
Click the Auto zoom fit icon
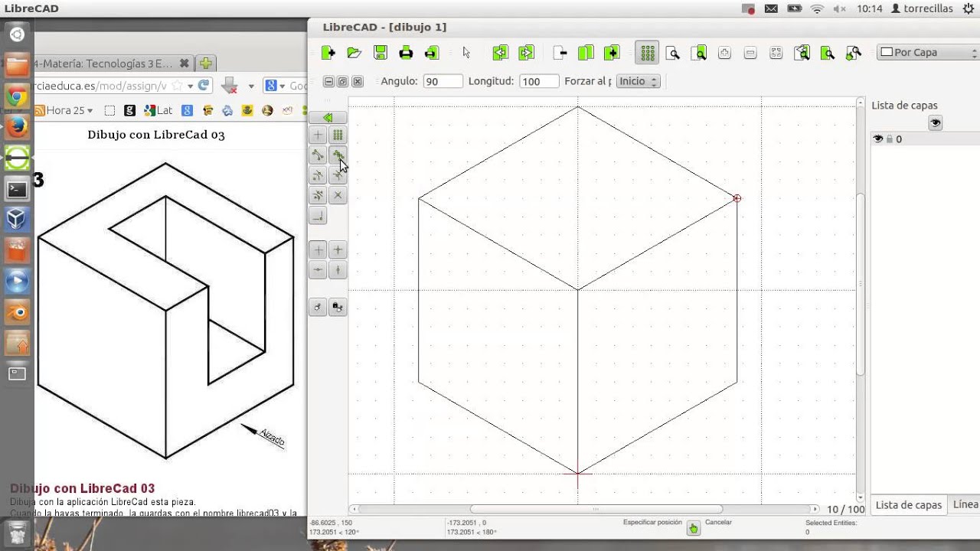pos(776,53)
